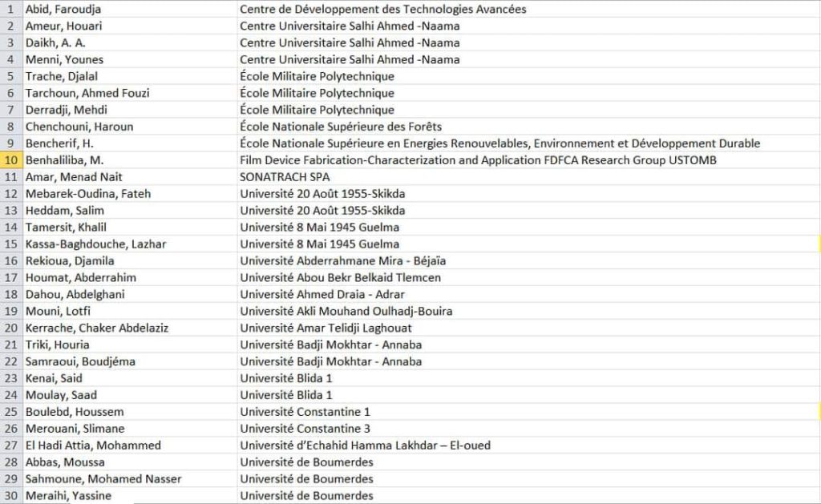Select row header 30

point(11,496)
